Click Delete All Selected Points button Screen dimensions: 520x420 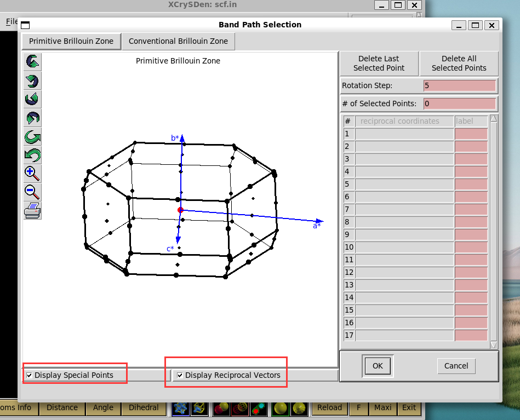(x=459, y=64)
